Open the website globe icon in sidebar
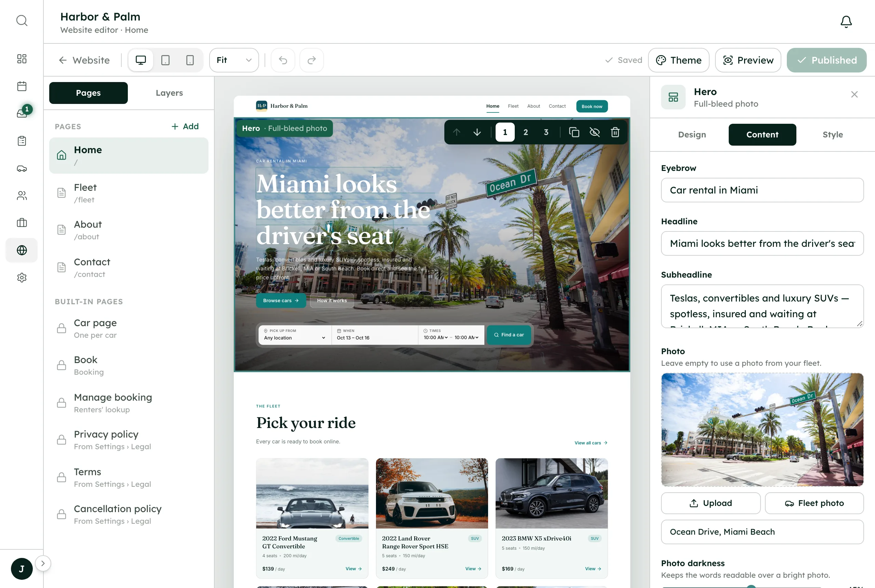The height and width of the screenshot is (588, 875). tap(22, 250)
